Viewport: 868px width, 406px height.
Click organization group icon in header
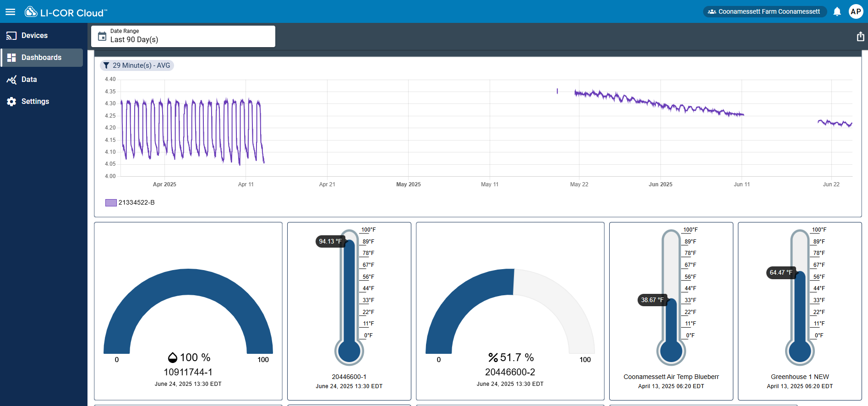coord(712,11)
